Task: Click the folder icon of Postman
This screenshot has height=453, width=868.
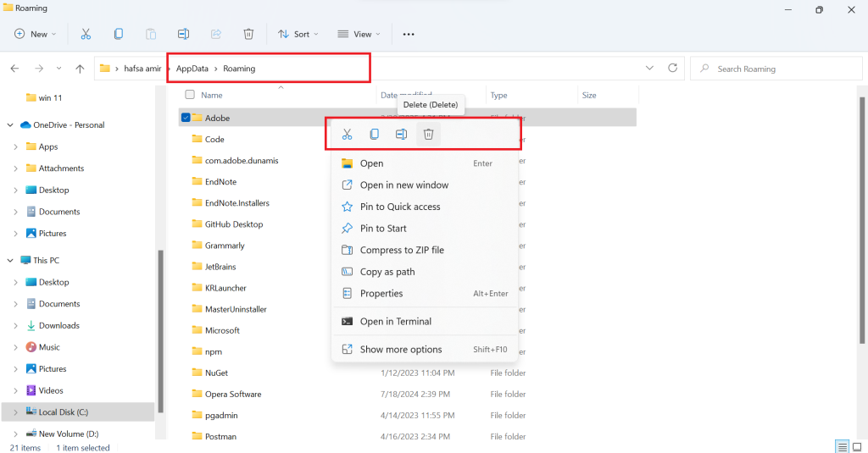Action: 197,436
